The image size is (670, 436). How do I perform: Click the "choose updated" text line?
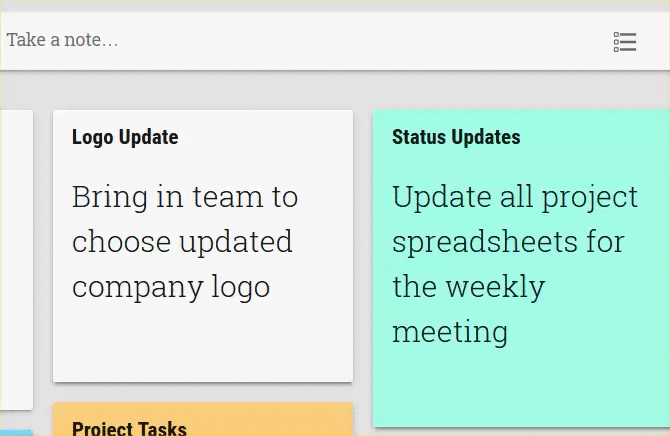pyautogui.click(x=182, y=242)
